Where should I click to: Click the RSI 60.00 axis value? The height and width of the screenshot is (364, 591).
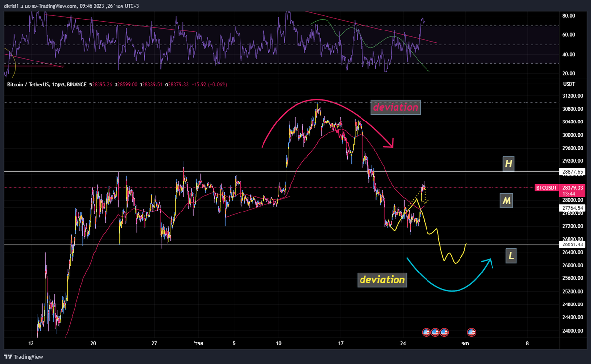click(x=569, y=35)
